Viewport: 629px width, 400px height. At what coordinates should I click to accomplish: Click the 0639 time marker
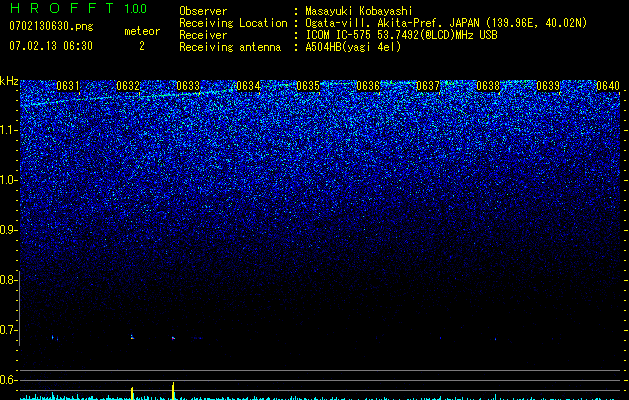pyautogui.click(x=548, y=86)
